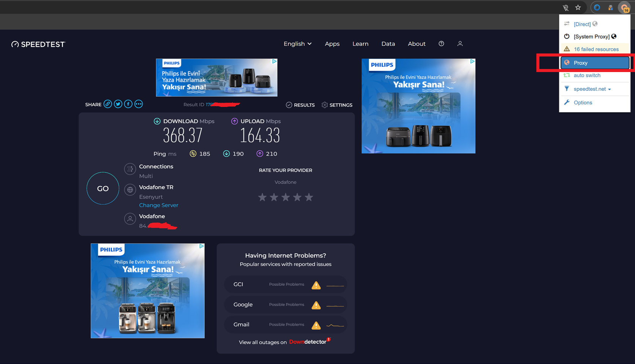Open the GCI outage row
This screenshot has width=635, height=364.
pos(286,284)
